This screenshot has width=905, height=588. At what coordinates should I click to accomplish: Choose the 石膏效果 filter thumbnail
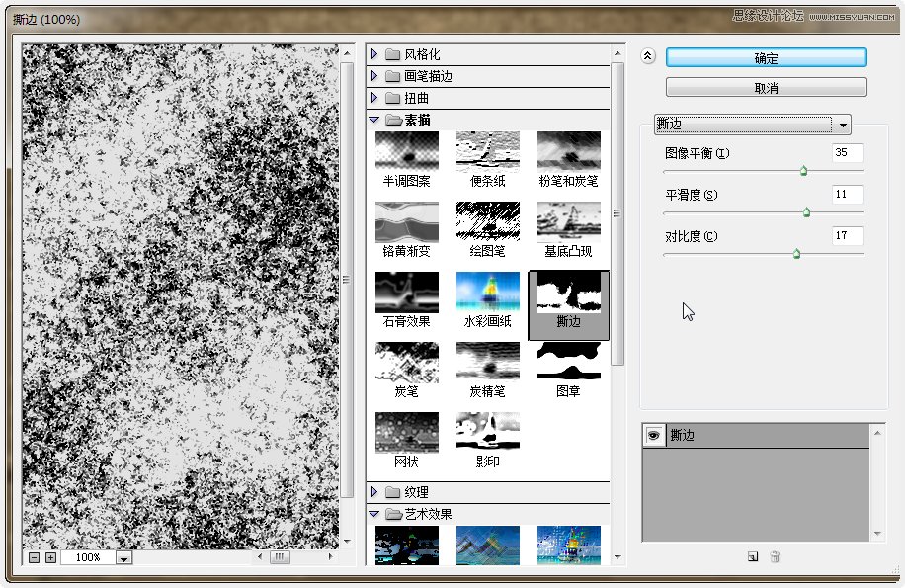point(406,292)
